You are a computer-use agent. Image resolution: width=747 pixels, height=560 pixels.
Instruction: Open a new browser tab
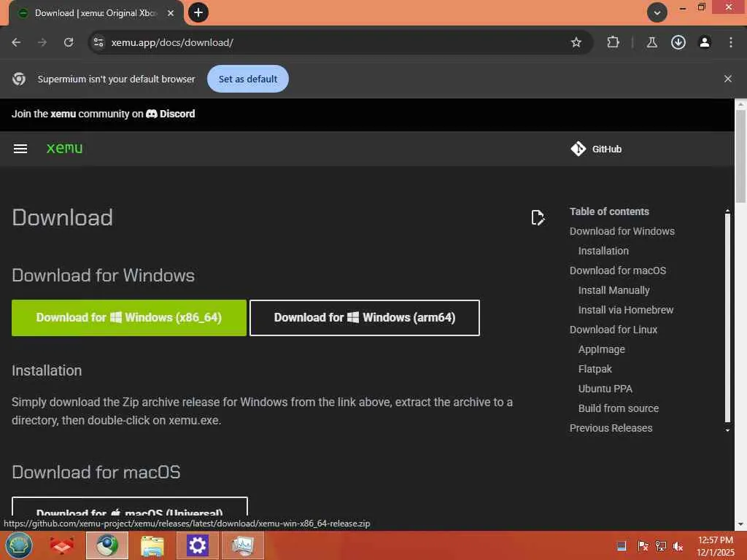coord(198,12)
